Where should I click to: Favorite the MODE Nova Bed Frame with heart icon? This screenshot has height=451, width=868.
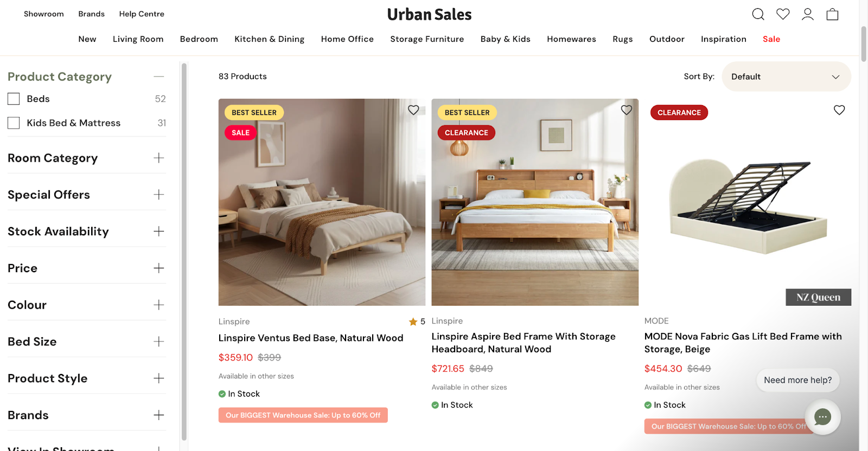tap(839, 109)
